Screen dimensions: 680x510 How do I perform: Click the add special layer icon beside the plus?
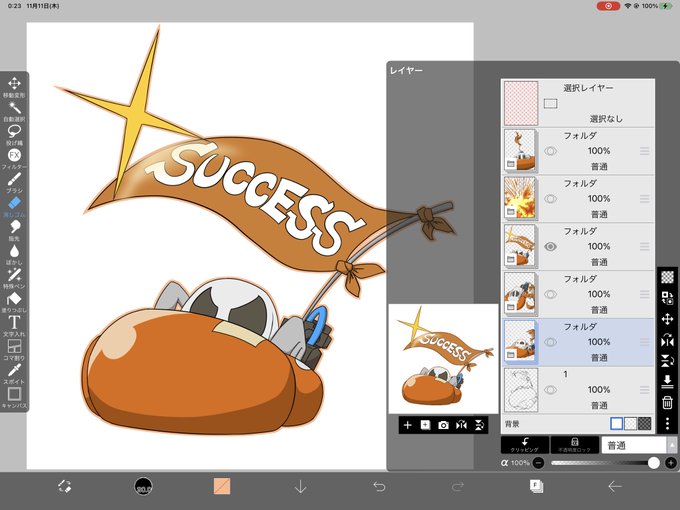coord(425,425)
